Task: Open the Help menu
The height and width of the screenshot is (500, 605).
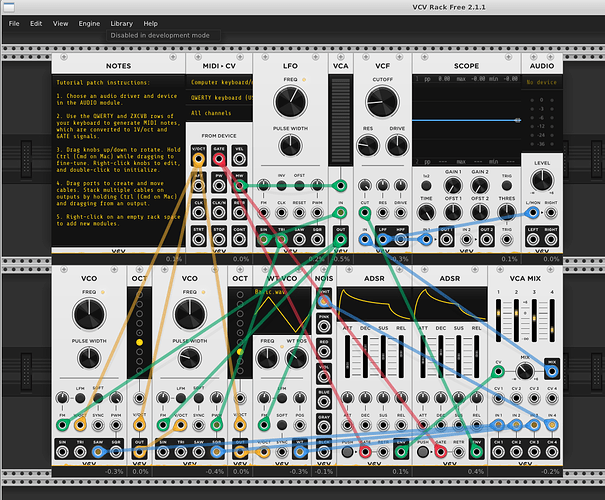Action: click(150, 24)
